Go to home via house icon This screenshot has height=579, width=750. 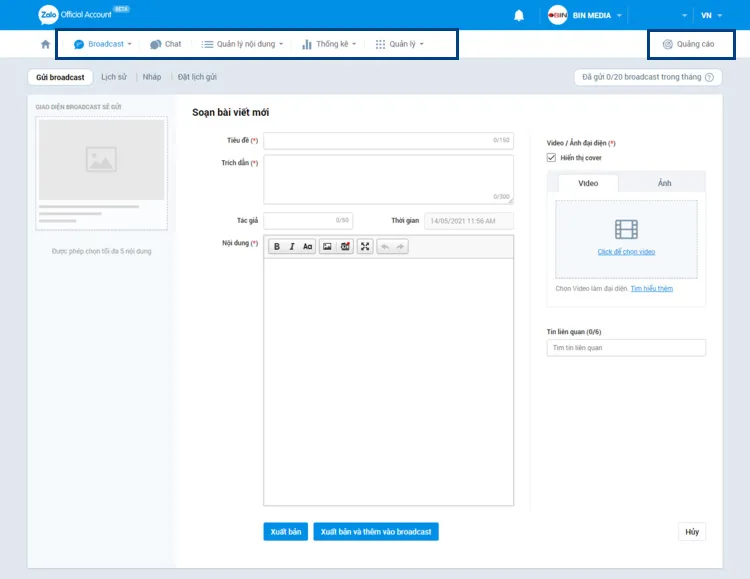45,44
